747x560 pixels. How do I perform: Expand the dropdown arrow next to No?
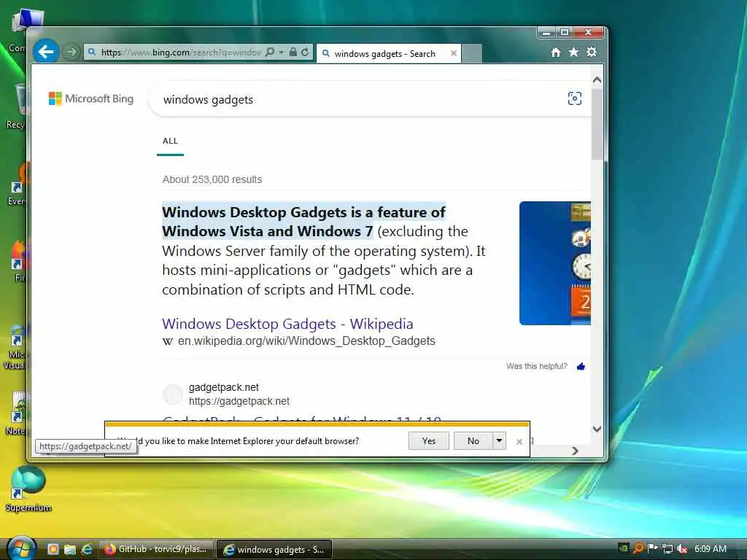(499, 441)
